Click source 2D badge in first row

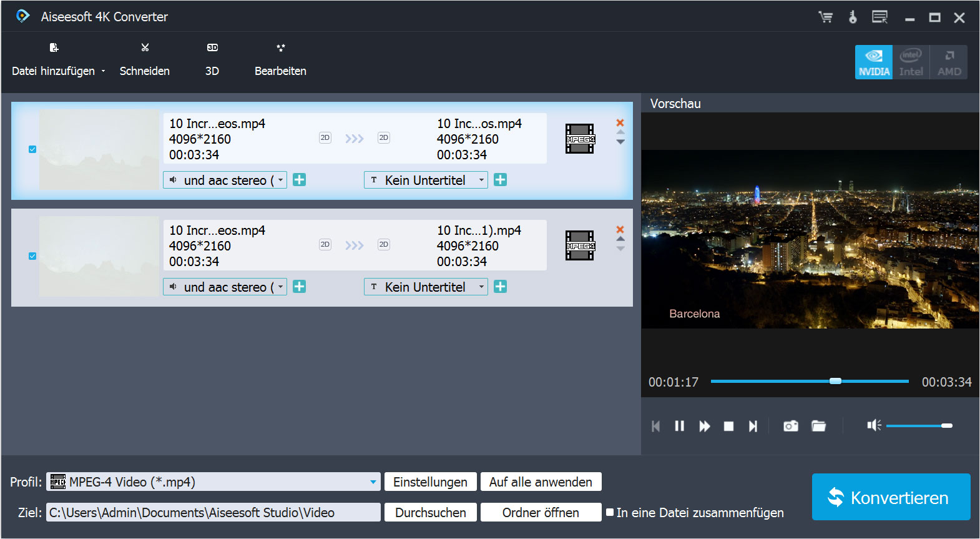(x=325, y=138)
